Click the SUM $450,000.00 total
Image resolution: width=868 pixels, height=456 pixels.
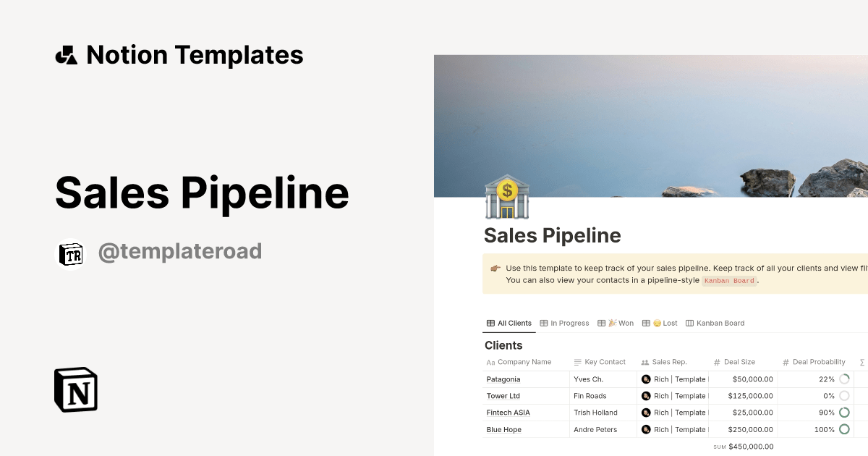coord(744,447)
